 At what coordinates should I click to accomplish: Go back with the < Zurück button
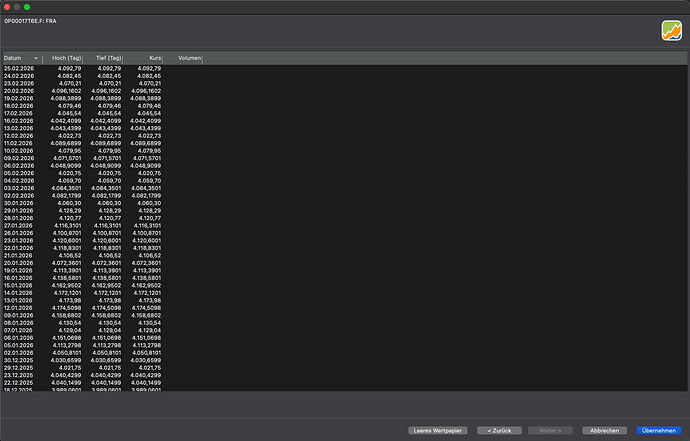coord(500,429)
